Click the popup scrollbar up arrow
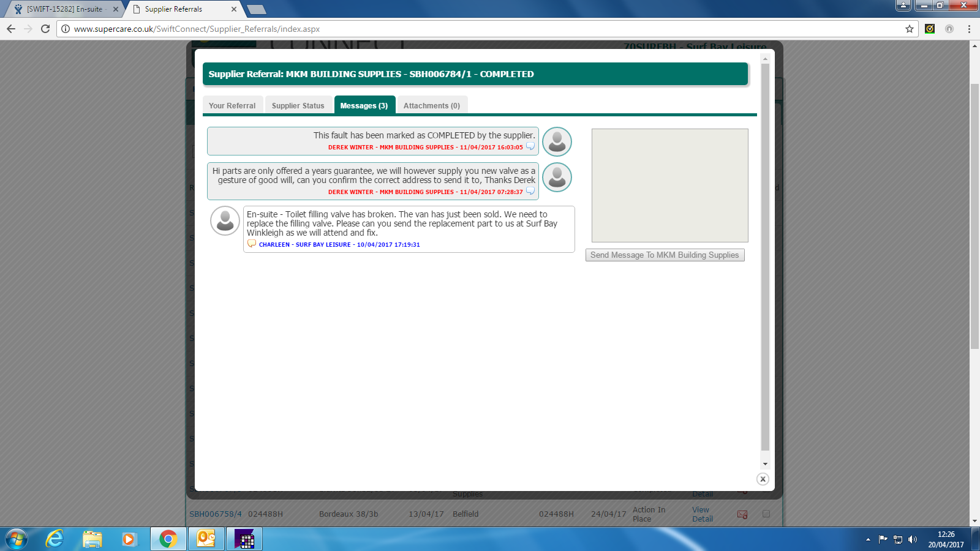This screenshot has width=980, height=551. pyautogui.click(x=765, y=59)
